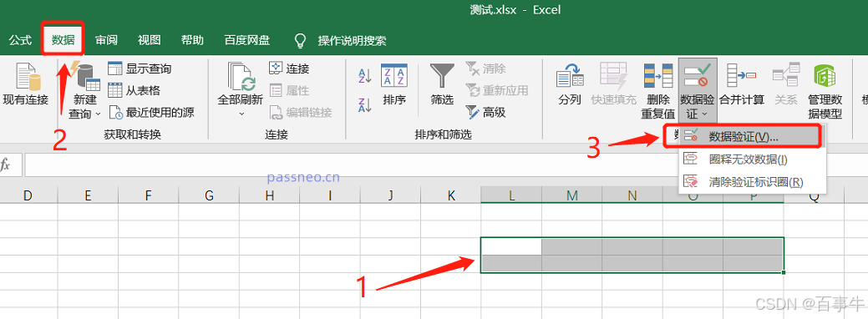The width and height of the screenshot is (868, 319).
Task: Click the lightbulb tell-me icon
Action: (x=300, y=40)
